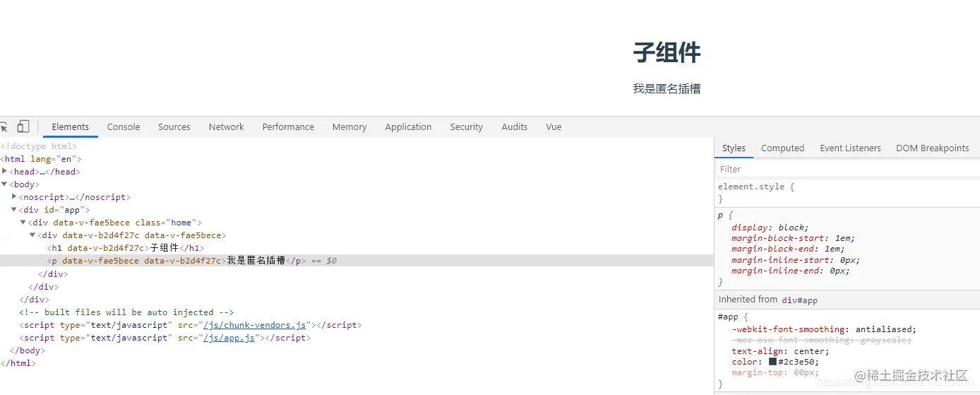Toggle the device toolbar icon

(23, 126)
